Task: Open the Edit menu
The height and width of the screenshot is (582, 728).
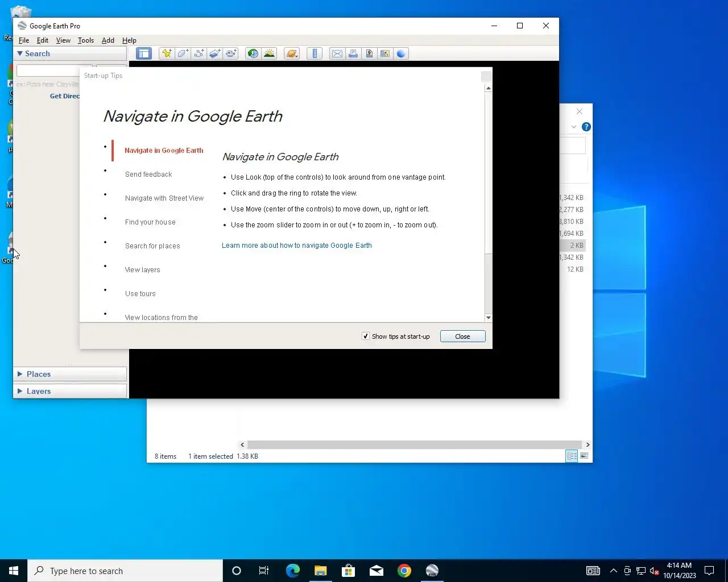Action: coord(43,40)
